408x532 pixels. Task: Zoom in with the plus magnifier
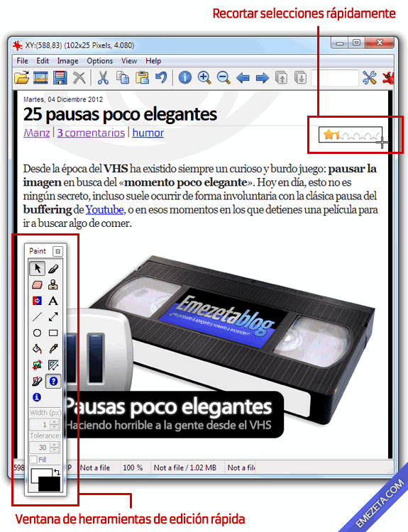204,78
